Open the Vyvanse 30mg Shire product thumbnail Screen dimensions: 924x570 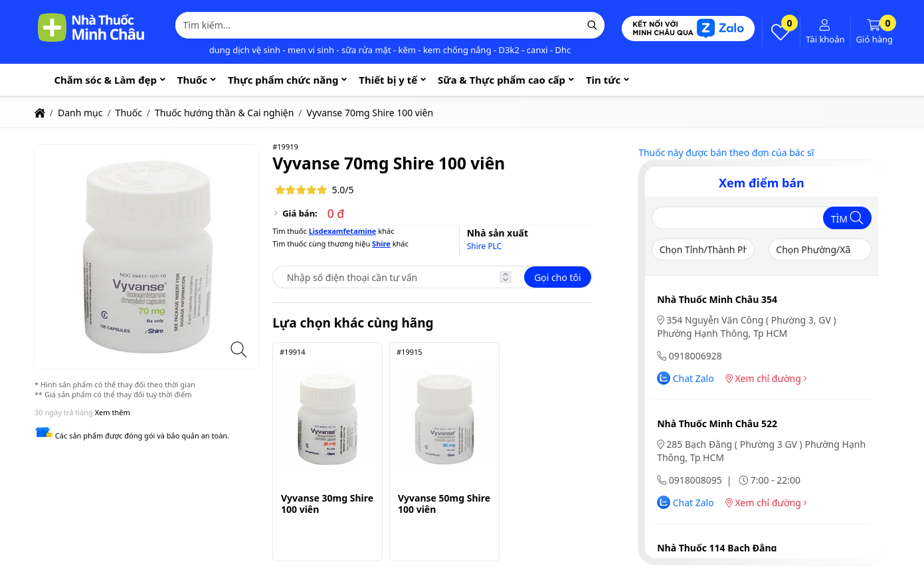[327, 419]
